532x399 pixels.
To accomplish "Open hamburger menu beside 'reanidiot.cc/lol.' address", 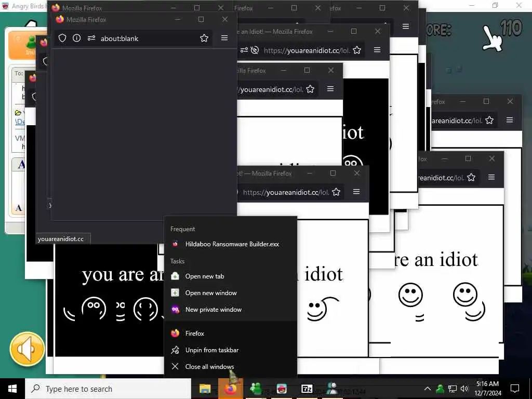I will click(x=491, y=177).
